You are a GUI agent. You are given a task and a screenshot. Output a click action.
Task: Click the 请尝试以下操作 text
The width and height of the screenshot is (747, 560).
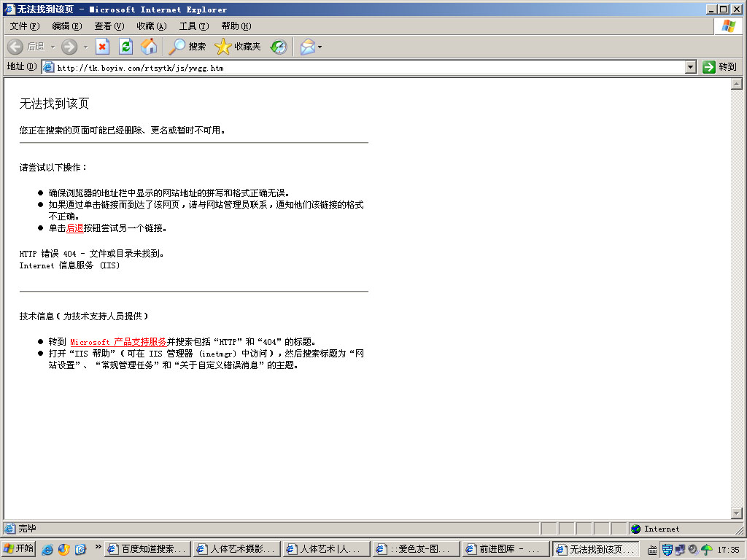[53, 168]
